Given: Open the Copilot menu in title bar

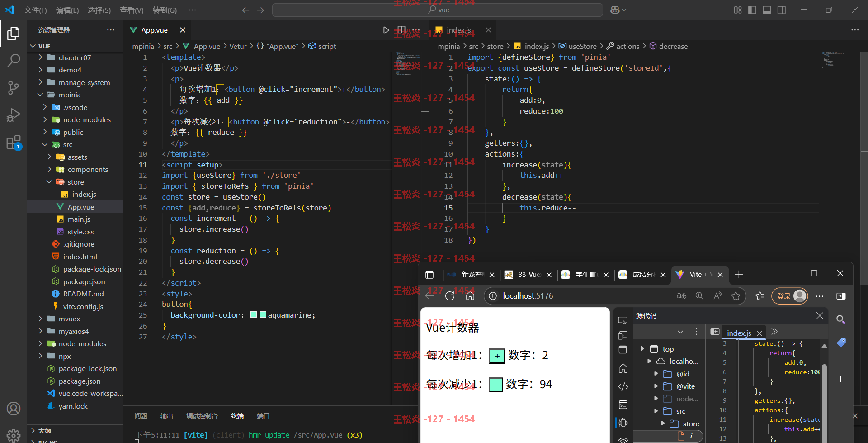Looking at the screenshot, I should pyautogui.click(x=618, y=10).
